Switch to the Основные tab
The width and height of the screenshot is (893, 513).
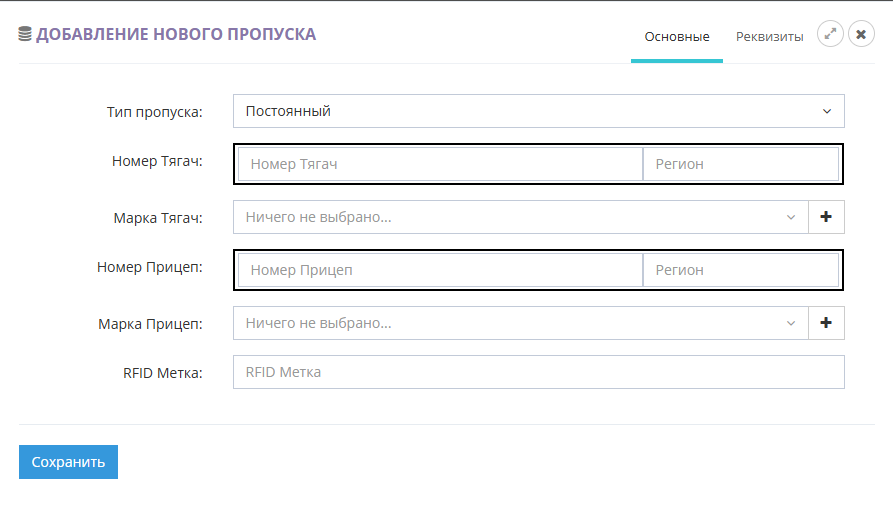677,37
